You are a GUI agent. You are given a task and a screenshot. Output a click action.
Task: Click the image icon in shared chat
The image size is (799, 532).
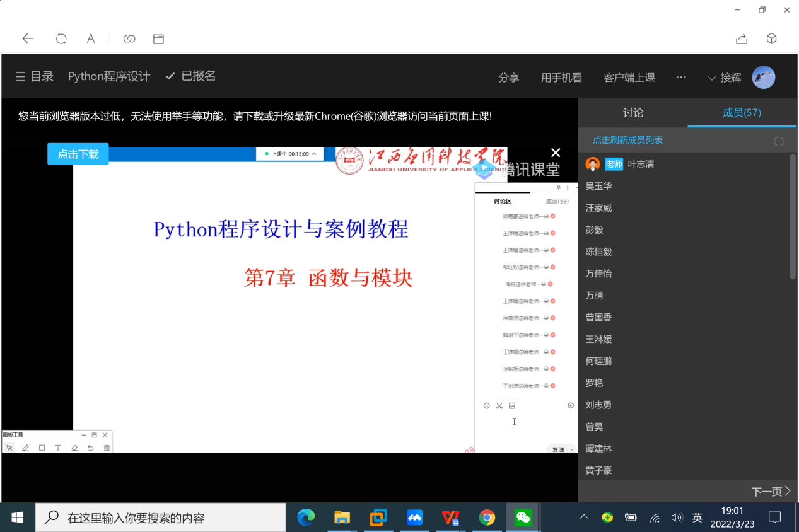tap(512, 406)
